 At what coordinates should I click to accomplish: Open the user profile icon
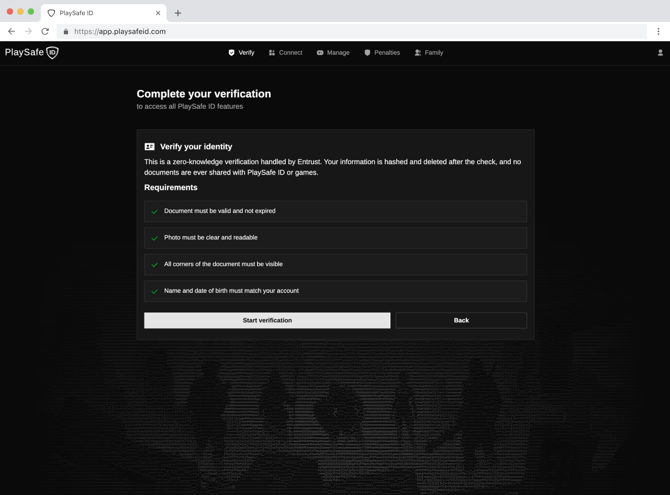(660, 53)
